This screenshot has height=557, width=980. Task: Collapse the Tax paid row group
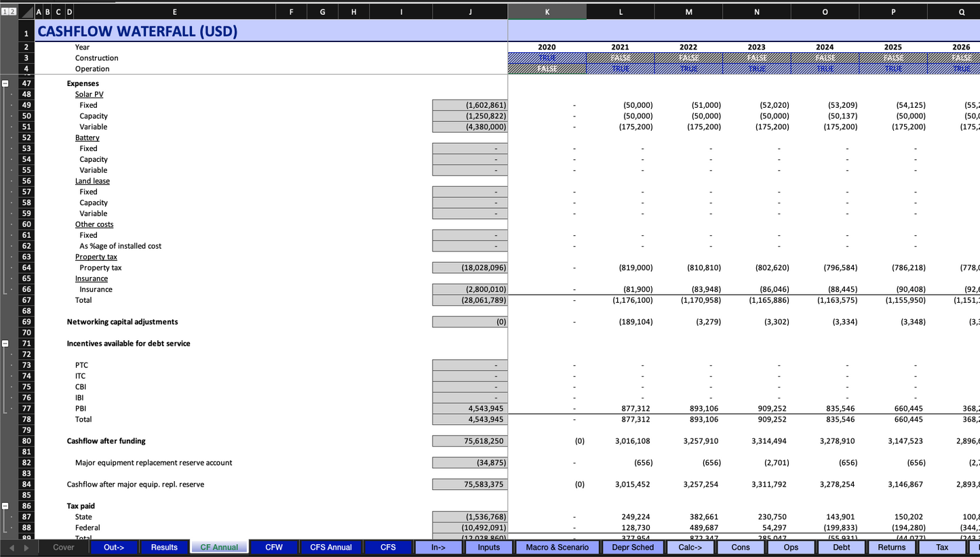(x=5, y=506)
